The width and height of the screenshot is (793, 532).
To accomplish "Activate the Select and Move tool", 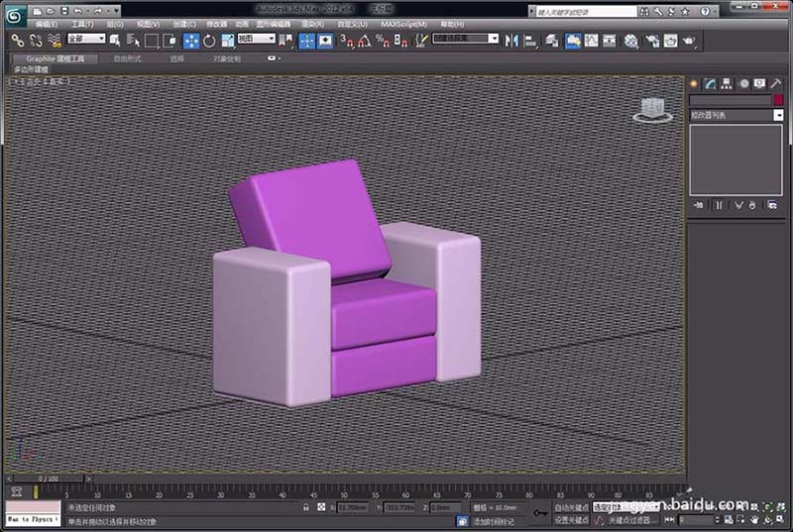I will (x=191, y=41).
